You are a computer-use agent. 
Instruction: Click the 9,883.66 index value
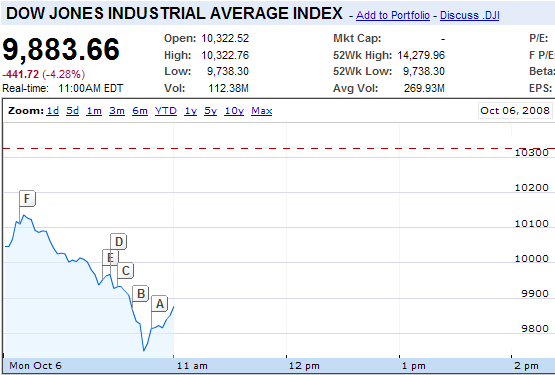click(61, 49)
